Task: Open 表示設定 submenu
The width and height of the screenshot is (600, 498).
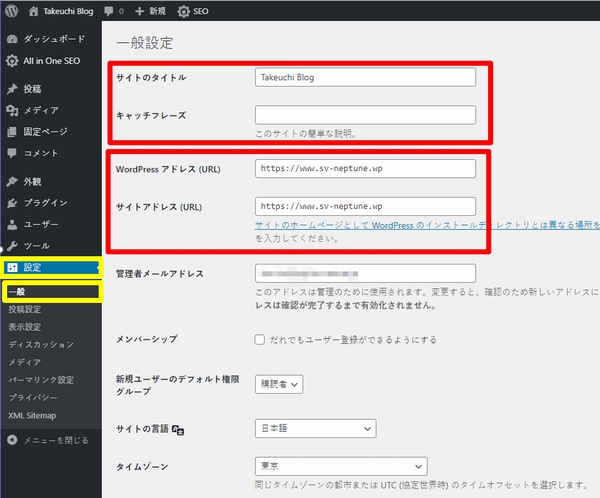Action: [x=25, y=327]
